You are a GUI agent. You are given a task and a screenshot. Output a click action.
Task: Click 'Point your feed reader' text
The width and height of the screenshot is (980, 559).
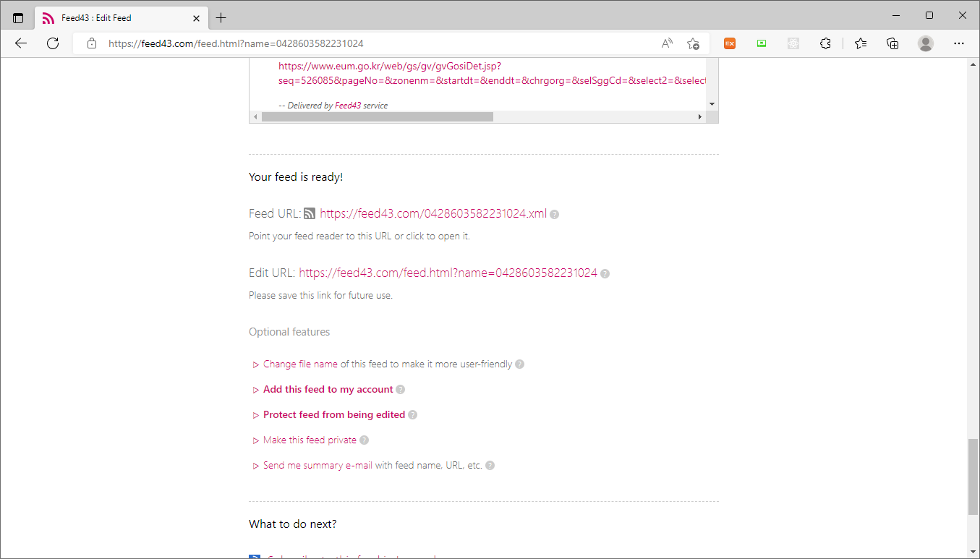pos(359,236)
